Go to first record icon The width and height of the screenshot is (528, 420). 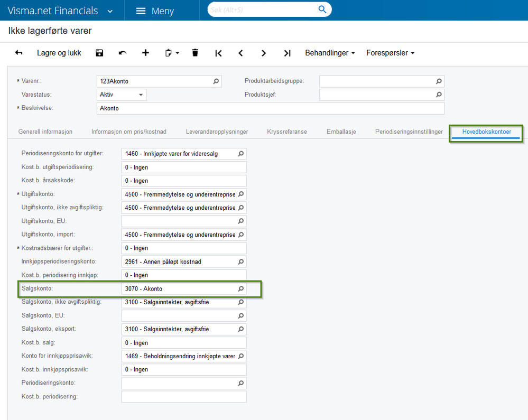(218, 53)
